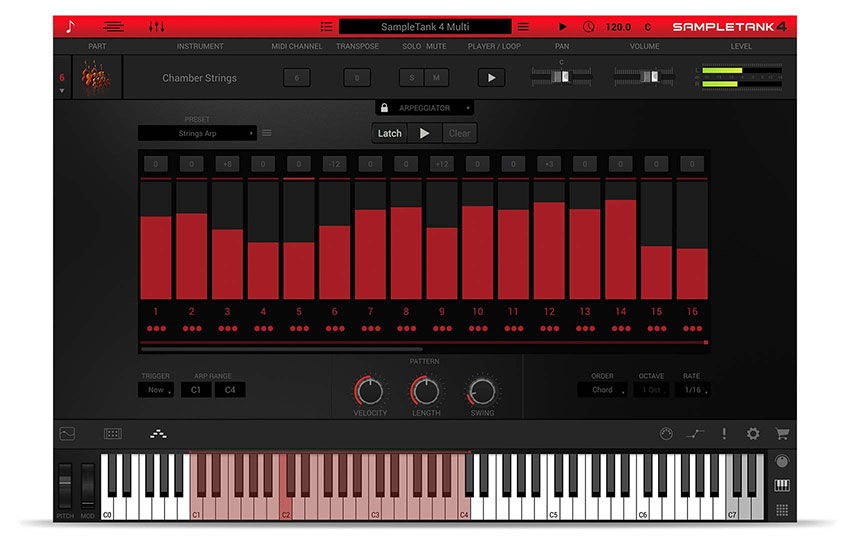Viewport: 850px width, 540px height.
Task: Click the Swing knob
Action: click(482, 391)
